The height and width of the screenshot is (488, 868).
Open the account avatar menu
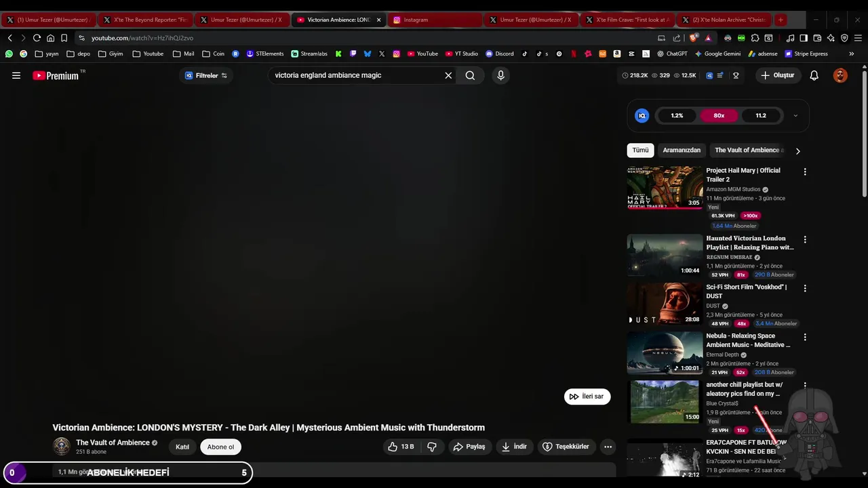tap(840, 76)
